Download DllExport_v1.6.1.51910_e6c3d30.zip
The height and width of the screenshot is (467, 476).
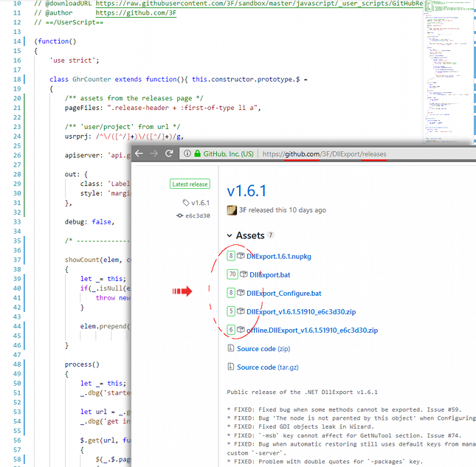(301, 312)
